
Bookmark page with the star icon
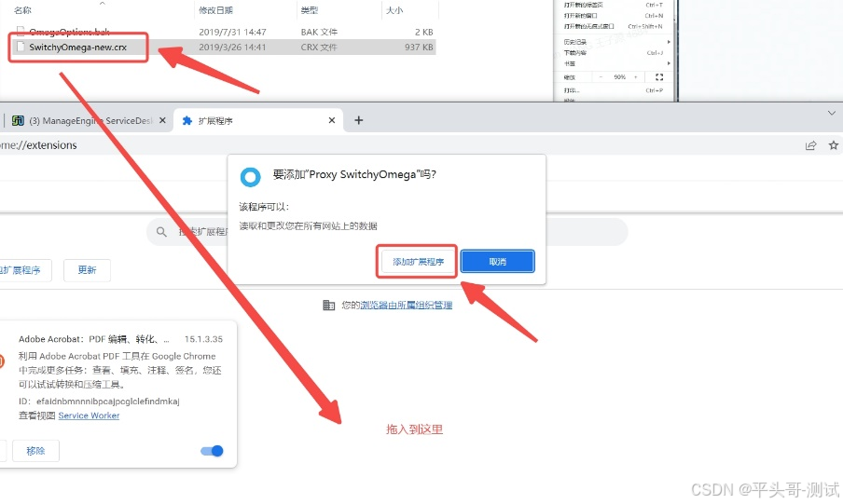tap(834, 145)
